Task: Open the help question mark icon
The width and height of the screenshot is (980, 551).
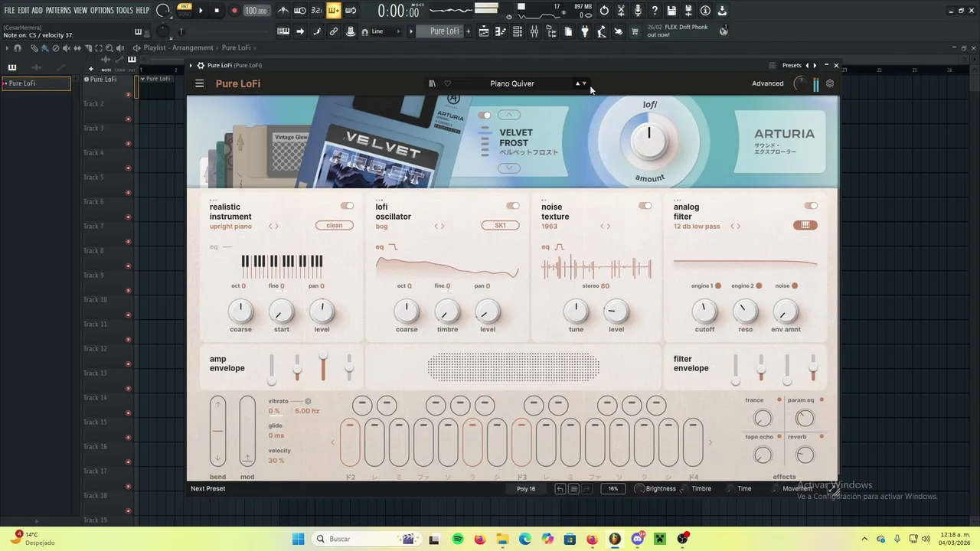Action: click(x=655, y=11)
